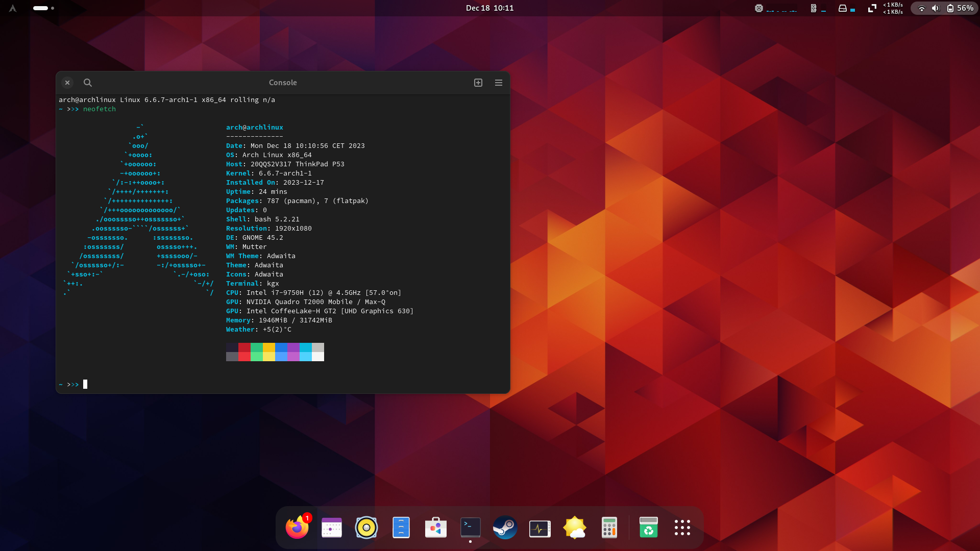The height and width of the screenshot is (551, 980).
Task: Click the Arch ASCII art logo
Action: pos(138,210)
